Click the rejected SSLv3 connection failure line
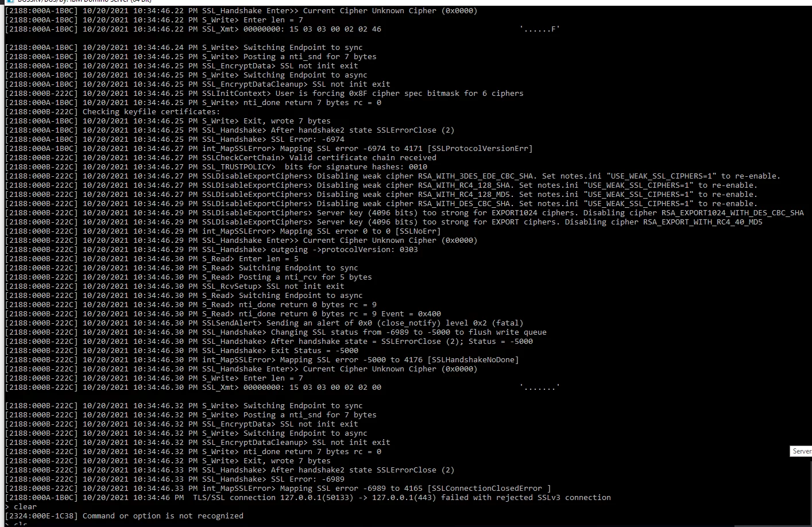The height and width of the screenshot is (527, 812). point(402,498)
